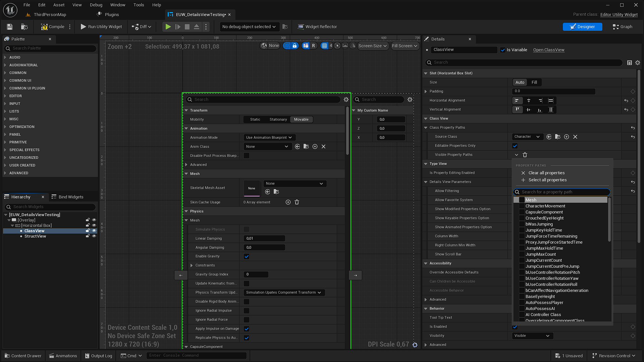644x362 pixels.
Task: Toggle Enable Gravity checkbox
Action: pyautogui.click(x=247, y=256)
